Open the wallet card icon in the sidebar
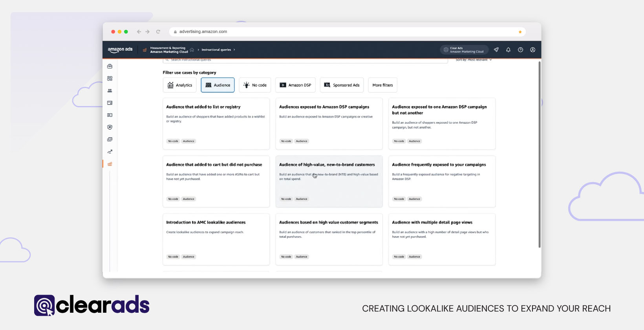Image resolution: width=644 pixels, height=330 pixels. pos(110,103)
